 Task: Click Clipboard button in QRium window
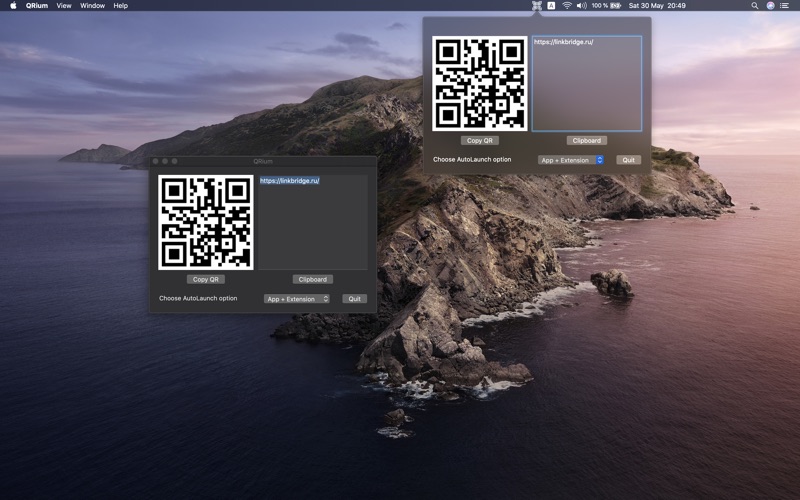coord(313,279)
